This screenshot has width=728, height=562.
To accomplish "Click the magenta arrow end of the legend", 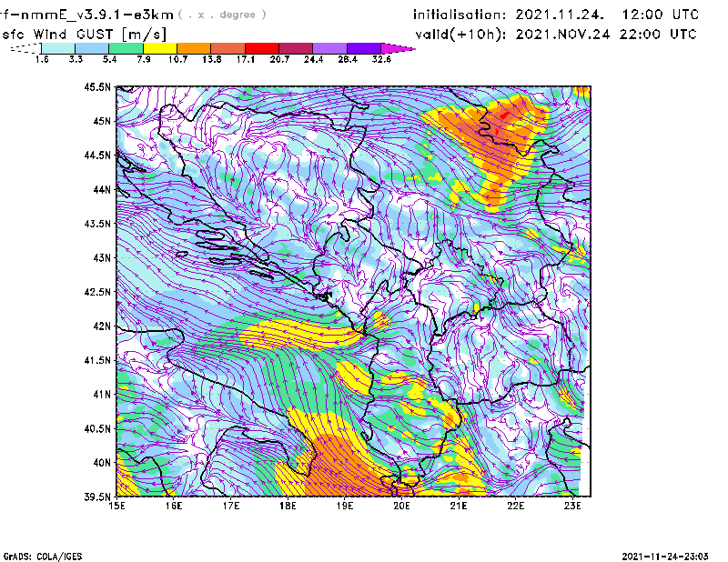I will coord(398,48).
